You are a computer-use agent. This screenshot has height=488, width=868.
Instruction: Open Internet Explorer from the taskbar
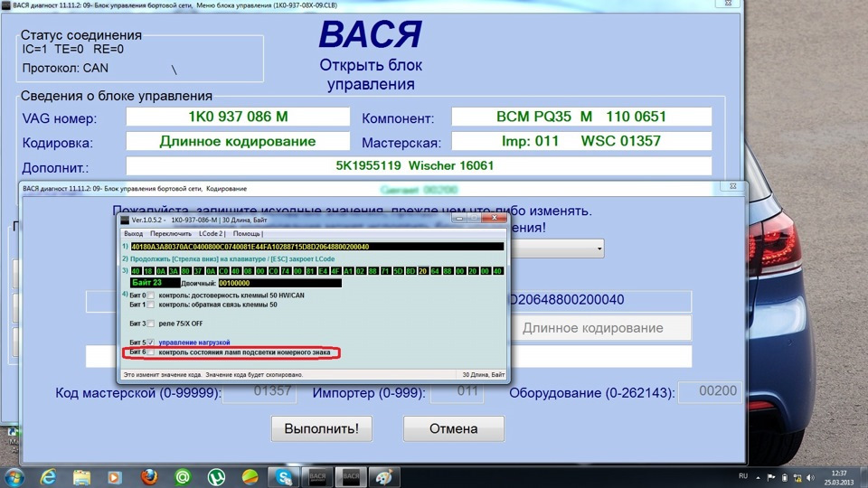pos(48,476)
